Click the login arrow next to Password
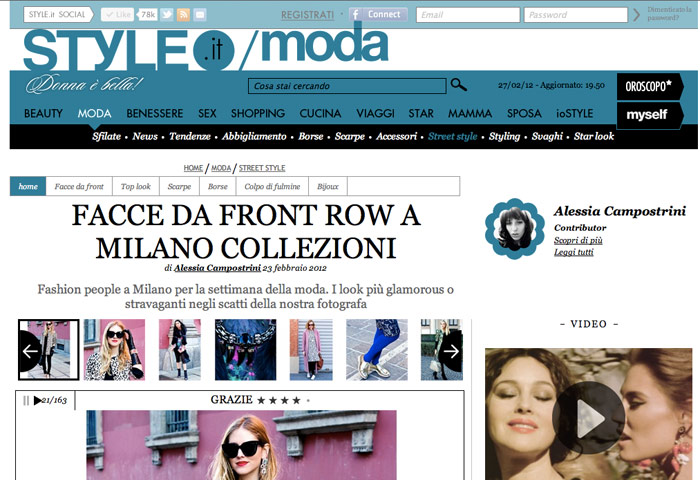This screenshot has width=700, height=480. pos(637,15)
